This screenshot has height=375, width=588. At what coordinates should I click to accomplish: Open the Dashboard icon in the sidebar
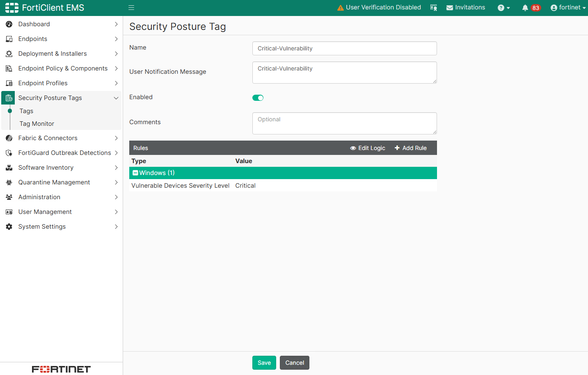click(9, 24)
